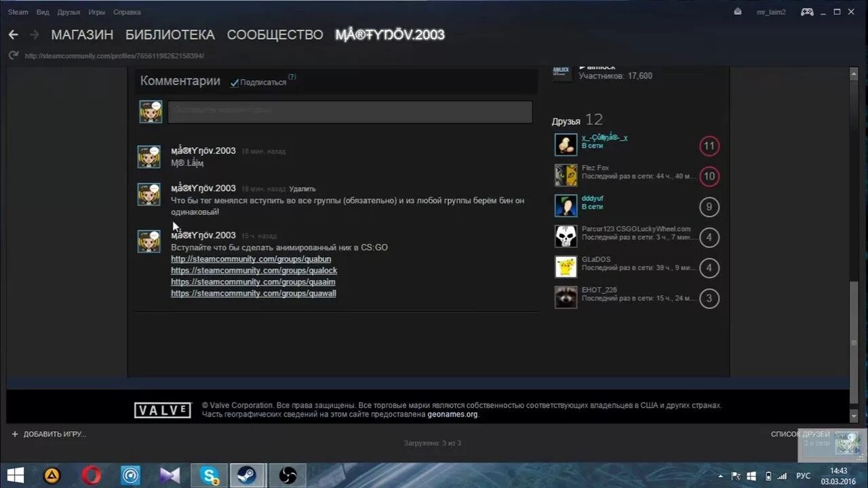Open the Друзья menu
868x488 pixels.
68,12
